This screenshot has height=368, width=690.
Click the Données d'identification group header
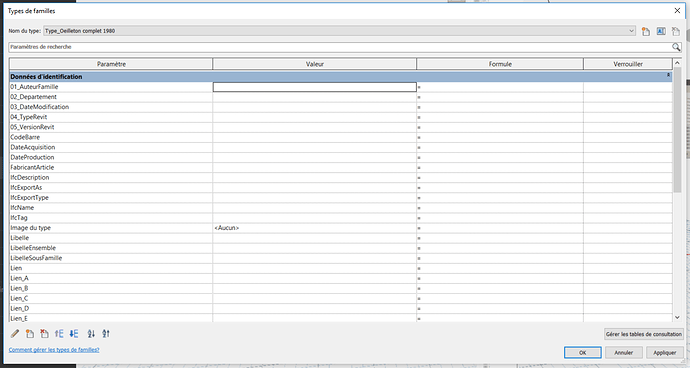(341, 77)
